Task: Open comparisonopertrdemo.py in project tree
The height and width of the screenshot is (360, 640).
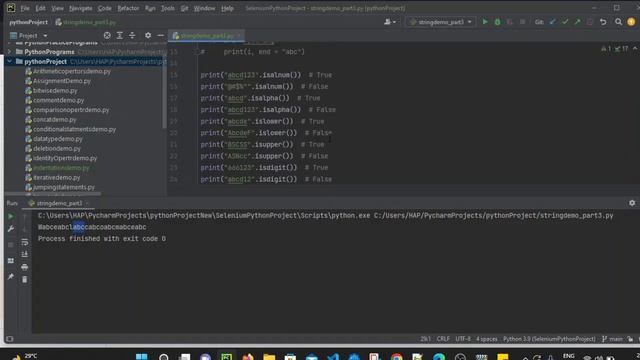Action: [x=71, y=110]
